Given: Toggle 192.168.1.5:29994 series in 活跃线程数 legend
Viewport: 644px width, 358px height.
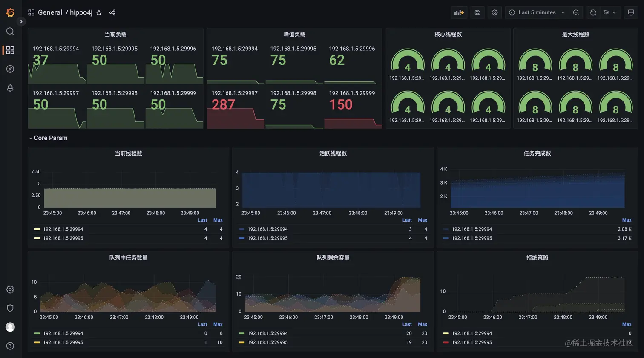Looking at the screenshot, I should pos(267,229).
